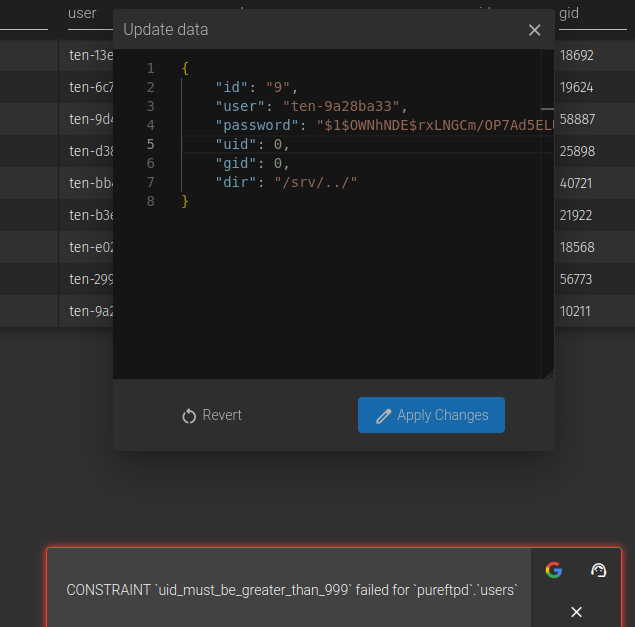Click the "gid": 0 line in editor
Screen dimensions: 635x627
coord(252,163)
